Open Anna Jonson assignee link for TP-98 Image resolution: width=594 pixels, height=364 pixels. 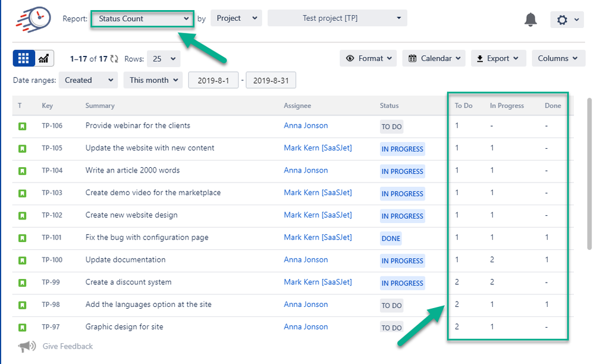point(306,304)
